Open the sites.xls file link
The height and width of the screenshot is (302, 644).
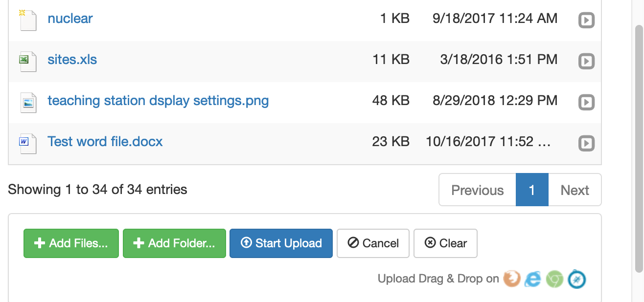pyautogui.click(x=72, y=60)
